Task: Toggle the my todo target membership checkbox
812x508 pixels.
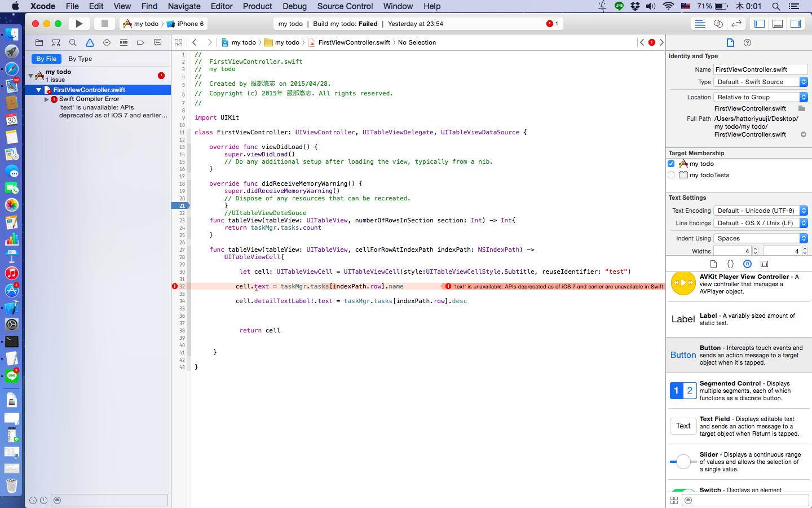Action: click(671, 164)
